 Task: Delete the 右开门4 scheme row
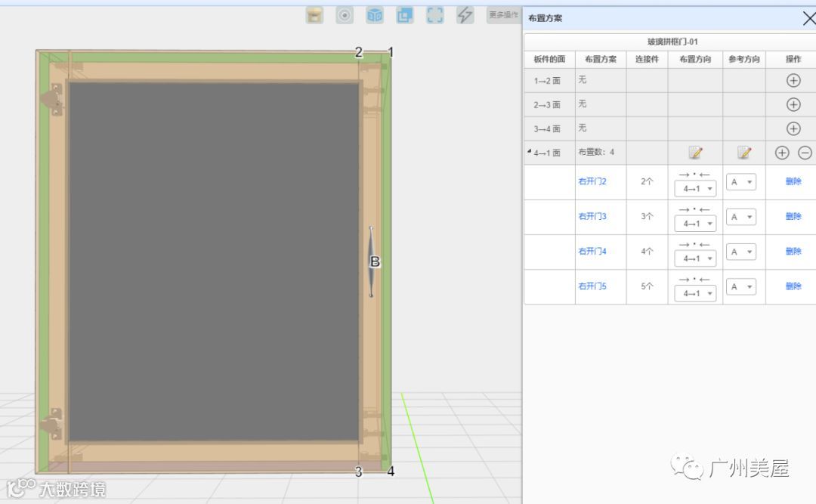pos(793,252)
